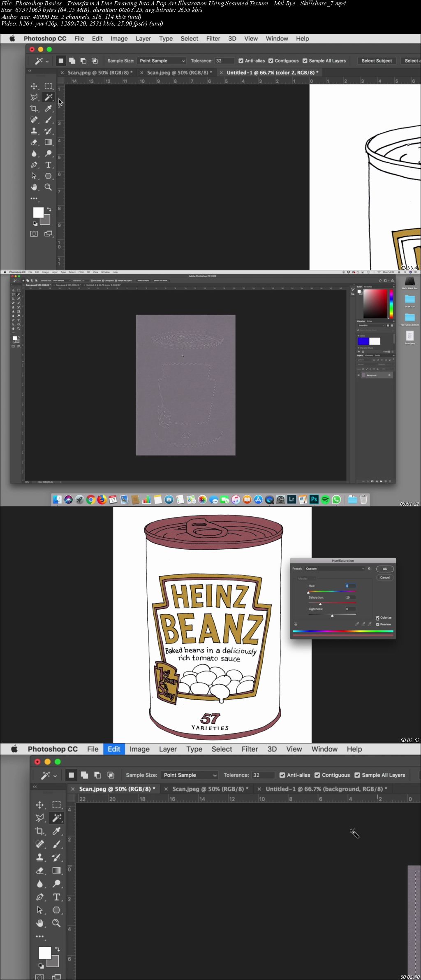Viewport: 421px width, 980px height.
Task: Open the Preset Custom dropdown
Action: (x=335, y=569)
